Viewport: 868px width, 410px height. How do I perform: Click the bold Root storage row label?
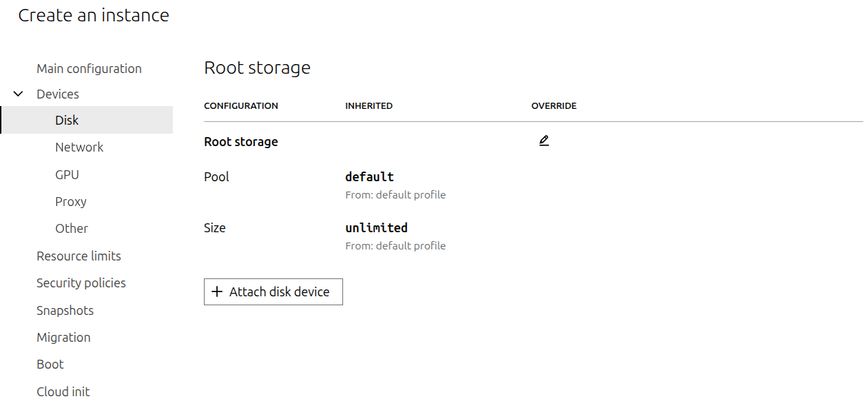point(241,142)
